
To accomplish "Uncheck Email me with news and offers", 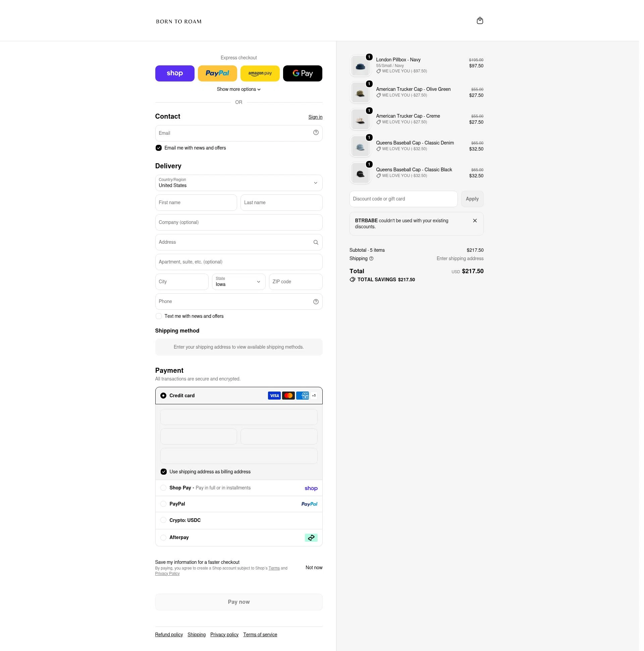I will point(158,148).
